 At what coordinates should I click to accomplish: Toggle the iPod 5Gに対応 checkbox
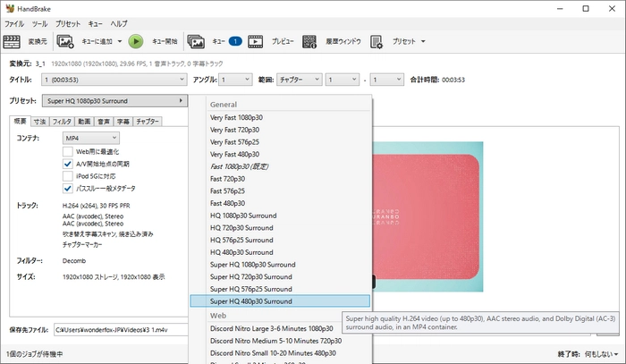[68, 176]
